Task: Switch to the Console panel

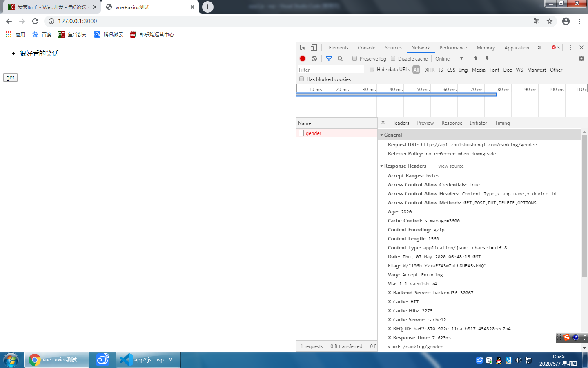Action: [x=366, y=47]
